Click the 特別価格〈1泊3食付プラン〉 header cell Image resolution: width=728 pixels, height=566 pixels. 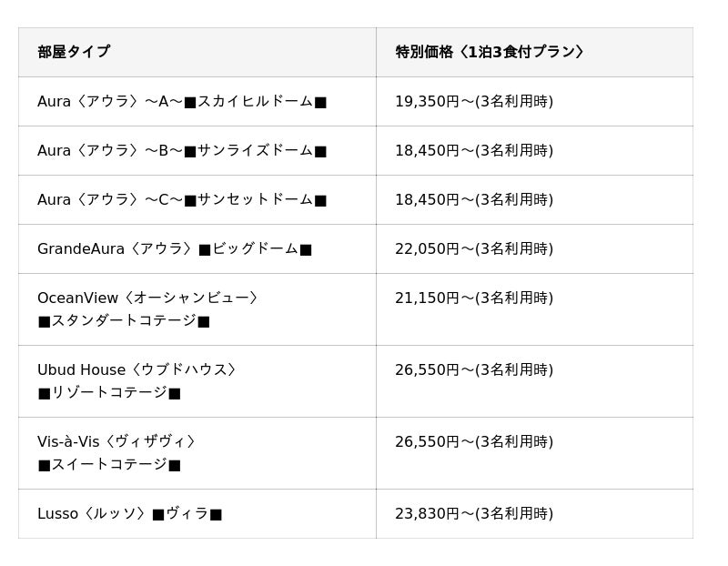point(490,52)
